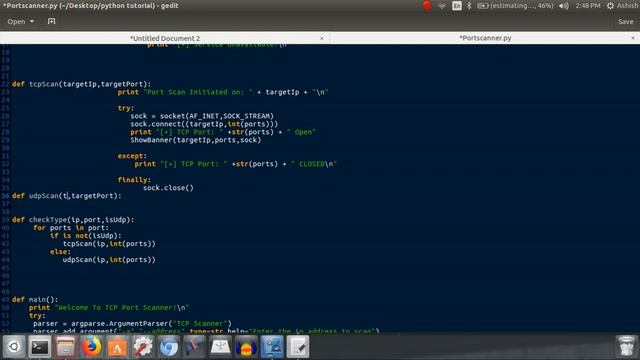This screenshot has height=360, width=640.
Task: Open the battery indicator showing 46%
Action: pos(516,6)
